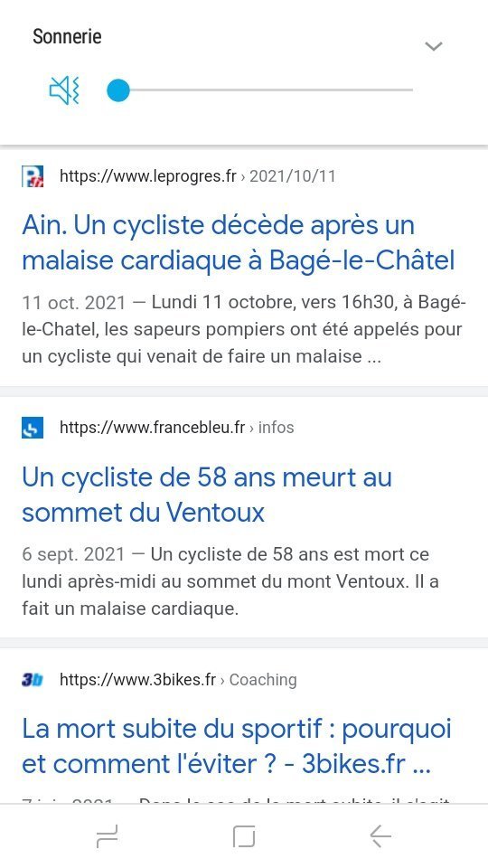
Task: Click the Bagé-le-Chatel snippet description text
Action: click(x=244, y=330)
